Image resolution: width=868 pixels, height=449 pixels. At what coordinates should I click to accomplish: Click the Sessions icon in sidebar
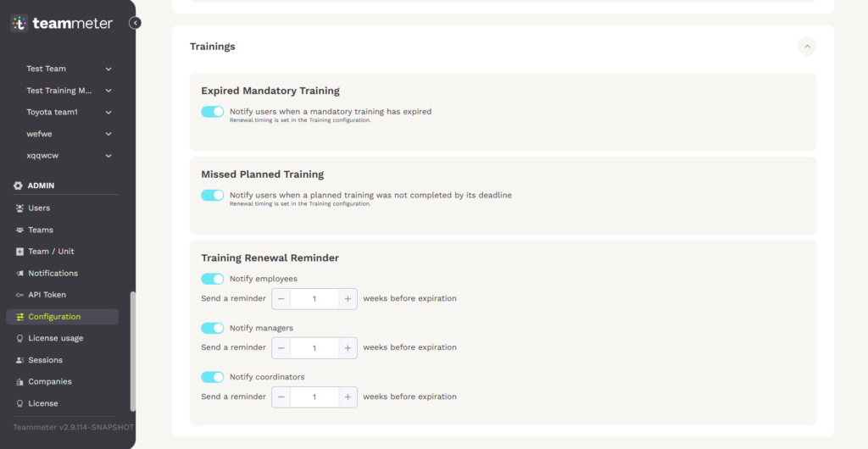pos(19,360)
